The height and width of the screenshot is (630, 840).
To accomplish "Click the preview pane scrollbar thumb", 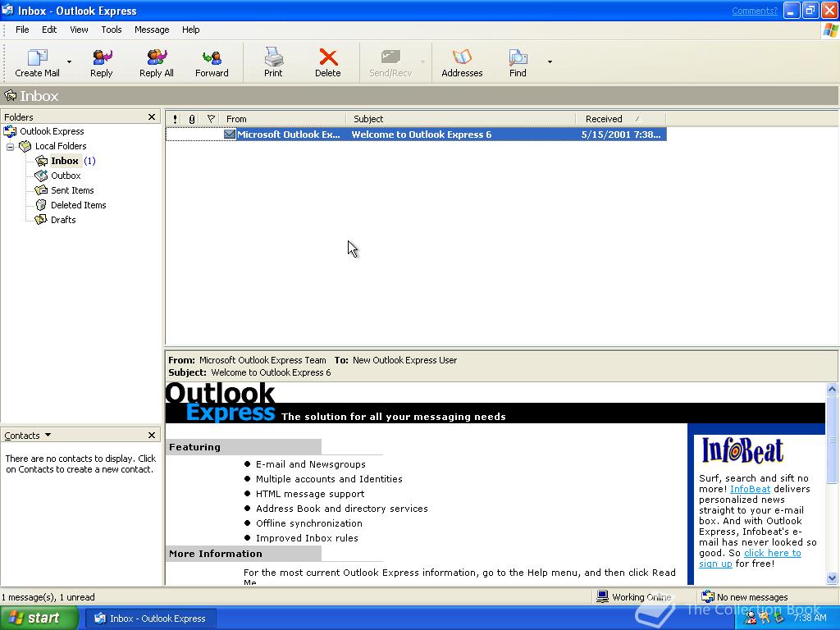I will pos(832,440).
